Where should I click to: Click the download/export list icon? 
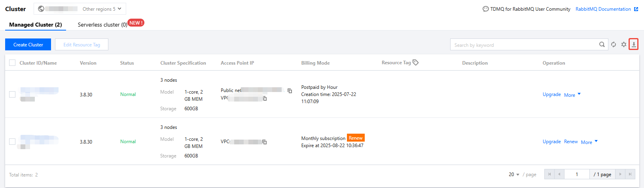(634, 44)
